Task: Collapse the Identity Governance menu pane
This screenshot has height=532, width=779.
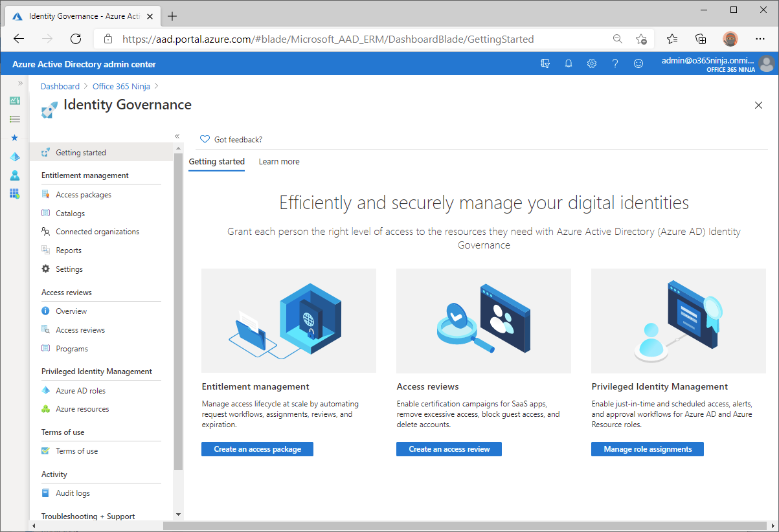Action: pyautogui.click(x=177, y=136)
